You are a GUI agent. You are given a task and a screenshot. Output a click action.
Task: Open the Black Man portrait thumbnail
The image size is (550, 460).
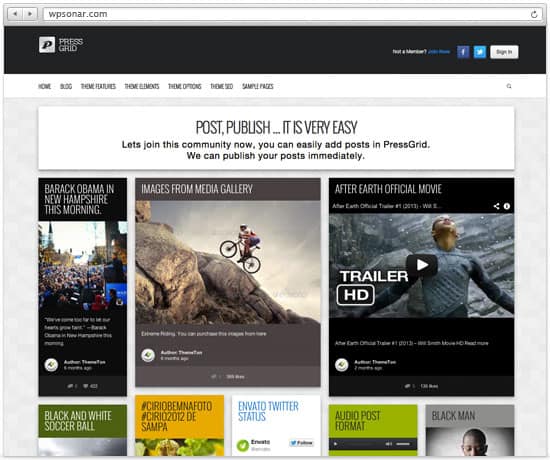click(470, 442)
